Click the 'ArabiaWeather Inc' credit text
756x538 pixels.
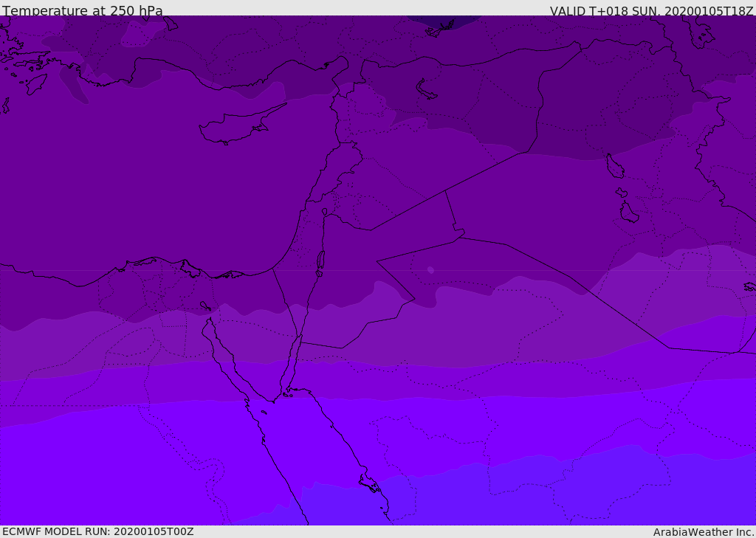(704, 532)
